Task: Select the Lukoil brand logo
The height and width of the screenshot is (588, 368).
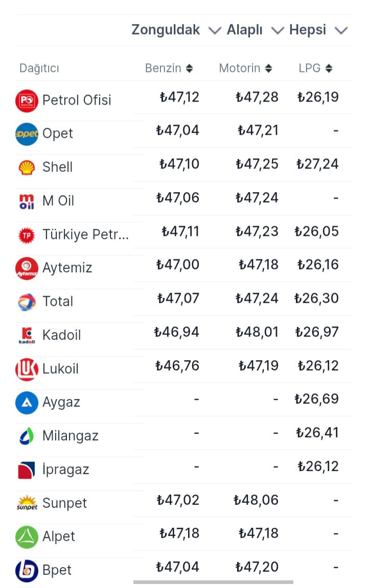Action: coord(27,369)
